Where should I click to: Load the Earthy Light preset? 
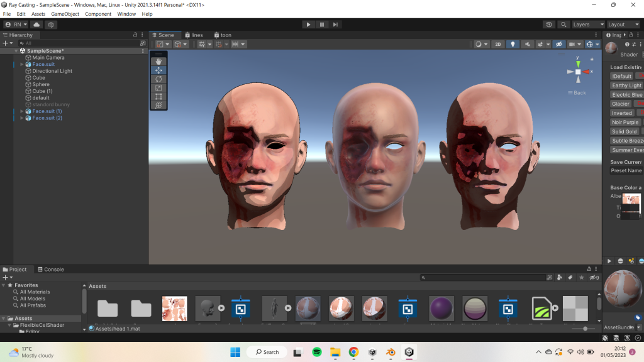click(x=626, y=85)
